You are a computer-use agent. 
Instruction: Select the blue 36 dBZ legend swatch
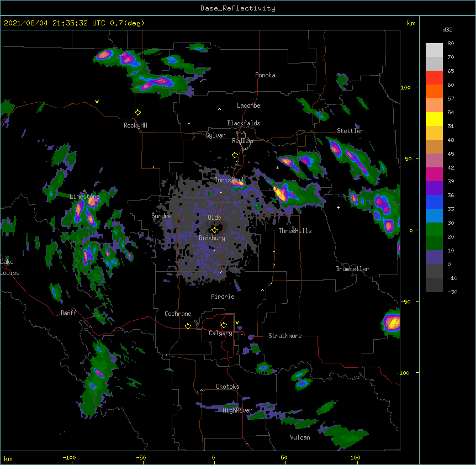(x=434, y=202)
